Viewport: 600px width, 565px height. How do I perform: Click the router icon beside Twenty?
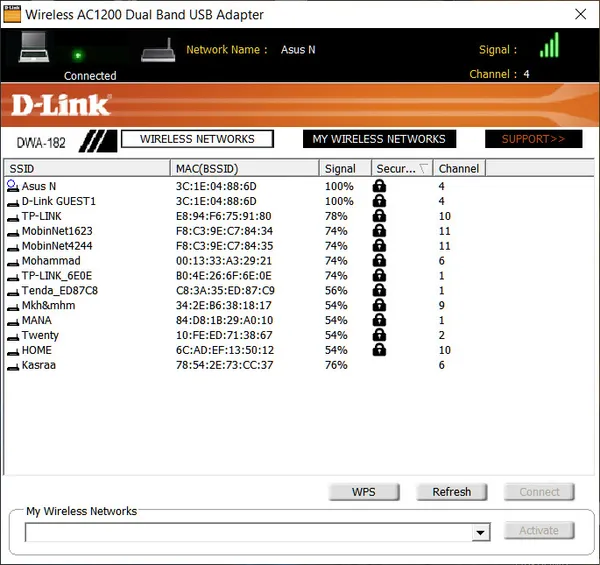(x=13, y=337)
